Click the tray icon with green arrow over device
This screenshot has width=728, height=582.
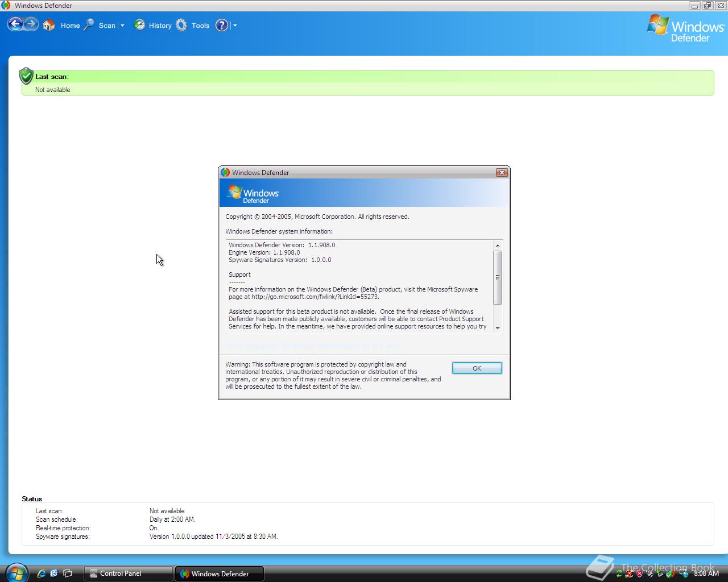[660, 573]
